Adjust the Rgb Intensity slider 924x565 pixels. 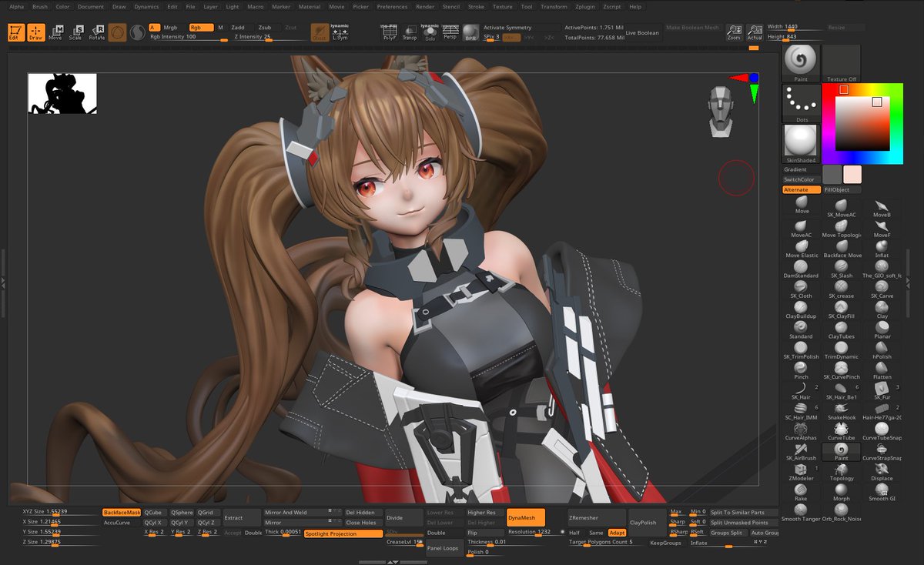pyautogui.click(x=187, y=37)
